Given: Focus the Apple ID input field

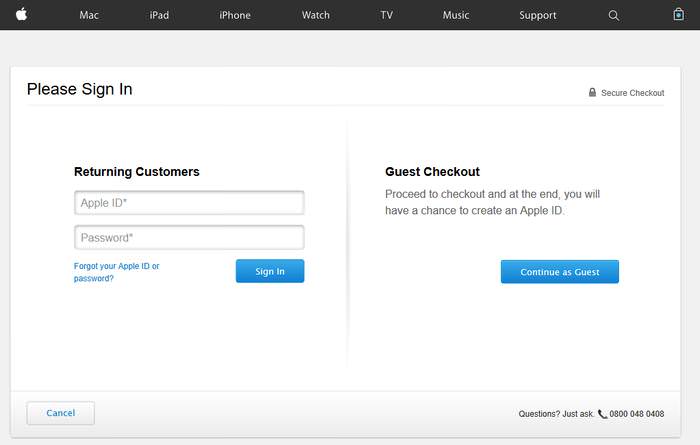Looking at the screenshot, I should pyautogui.click(x=189, y=203).
